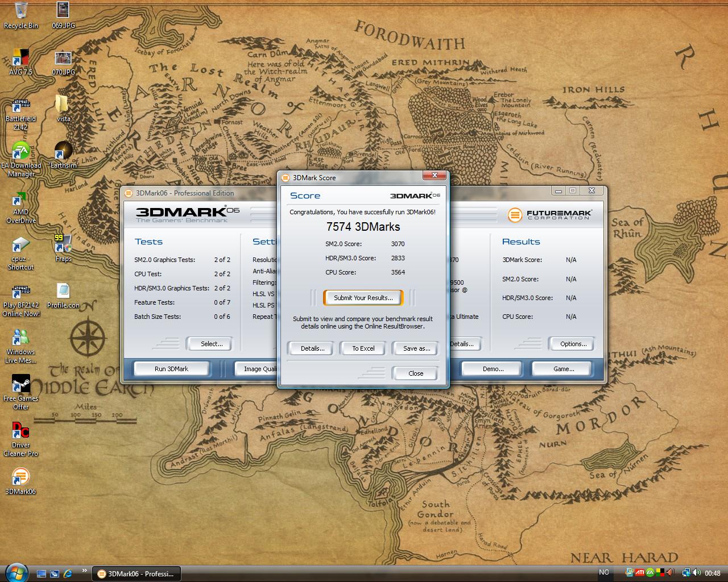The image size is (728, 582).
Task: Click the taskbar clock showing 00:48
Action: point(712,573)
